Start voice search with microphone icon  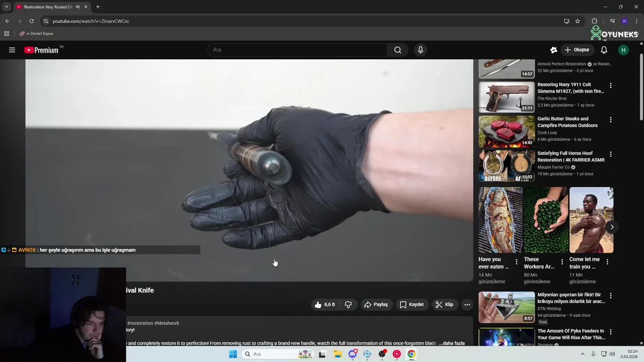coord(421,50)
